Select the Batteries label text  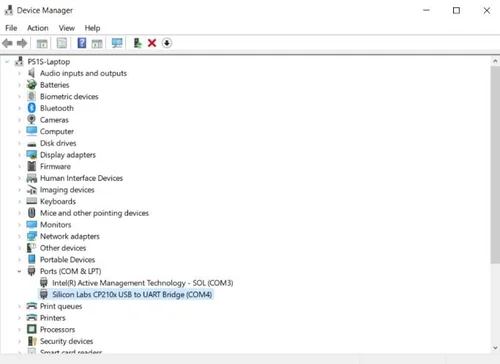coord(54,85)
